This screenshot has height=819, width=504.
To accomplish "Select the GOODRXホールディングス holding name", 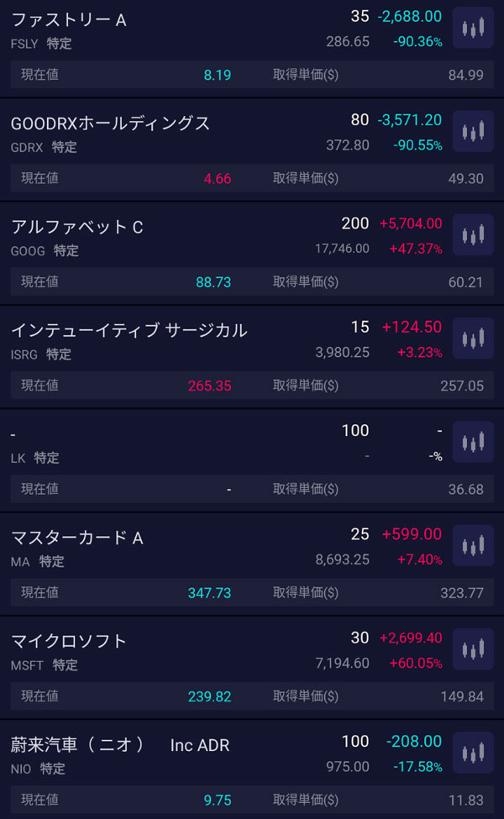I will [x=110, y=123].
